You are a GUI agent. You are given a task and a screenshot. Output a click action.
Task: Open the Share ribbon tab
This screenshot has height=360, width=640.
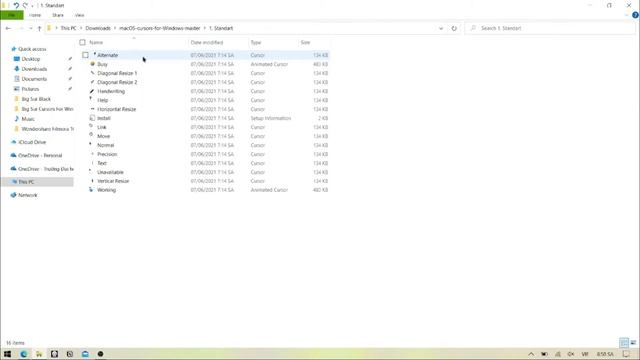coord(58,15)
